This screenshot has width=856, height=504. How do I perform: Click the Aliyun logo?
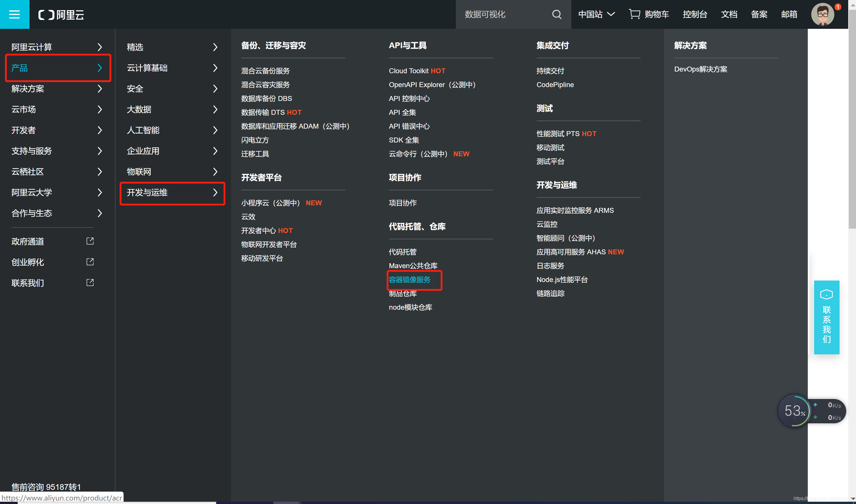(61, 15)
